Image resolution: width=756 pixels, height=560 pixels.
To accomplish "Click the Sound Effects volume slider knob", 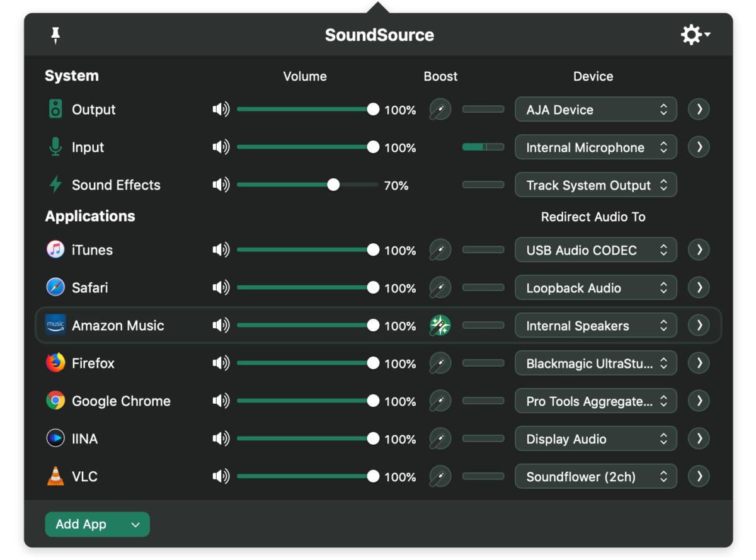I will point(333,185).
